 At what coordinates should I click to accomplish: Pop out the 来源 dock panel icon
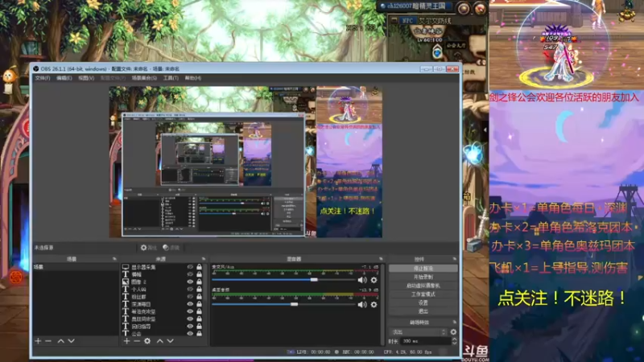pyautogui.click(x=204, y=259)
